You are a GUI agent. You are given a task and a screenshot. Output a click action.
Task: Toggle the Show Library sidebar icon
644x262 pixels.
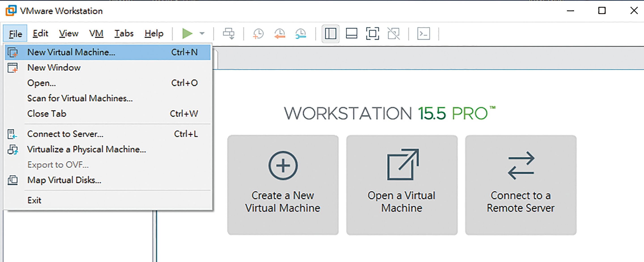click(331, 34)
